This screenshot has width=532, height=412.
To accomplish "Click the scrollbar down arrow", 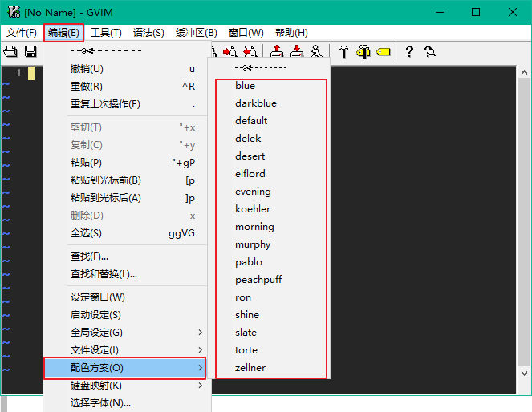I will [x=524, y=374].
